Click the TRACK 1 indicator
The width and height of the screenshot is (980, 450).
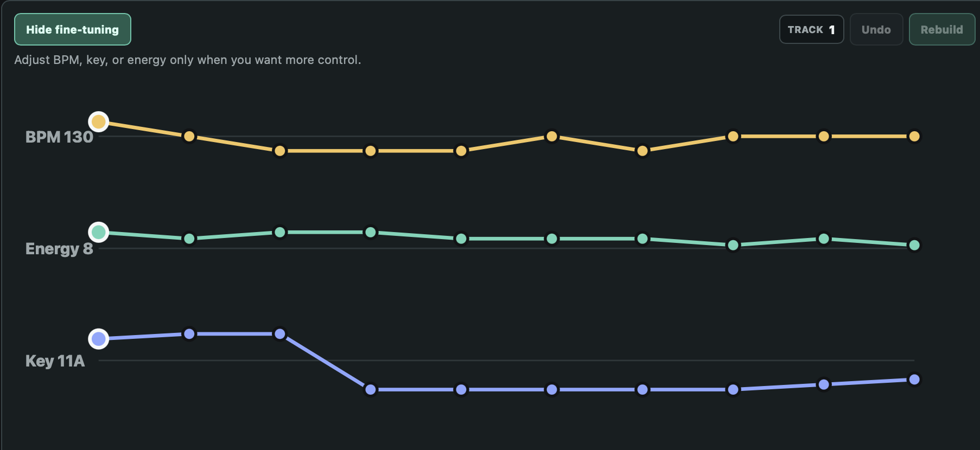point(811,29)
